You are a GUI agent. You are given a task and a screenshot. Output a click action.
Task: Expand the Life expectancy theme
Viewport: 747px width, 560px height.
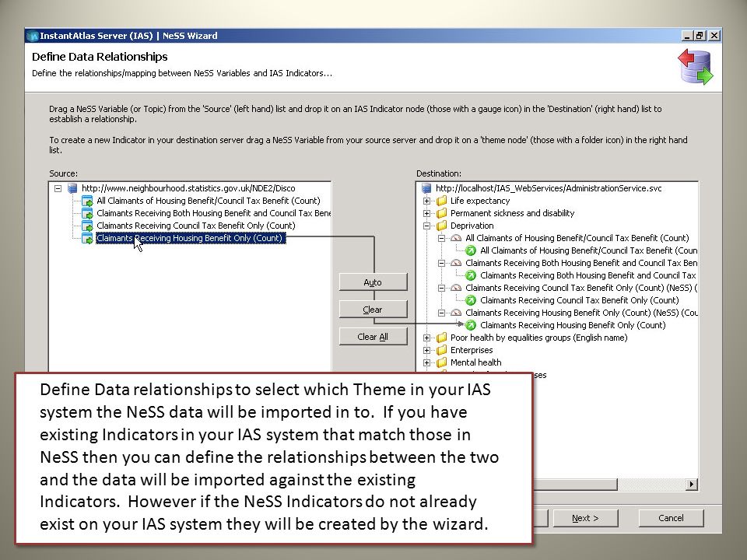427,201
